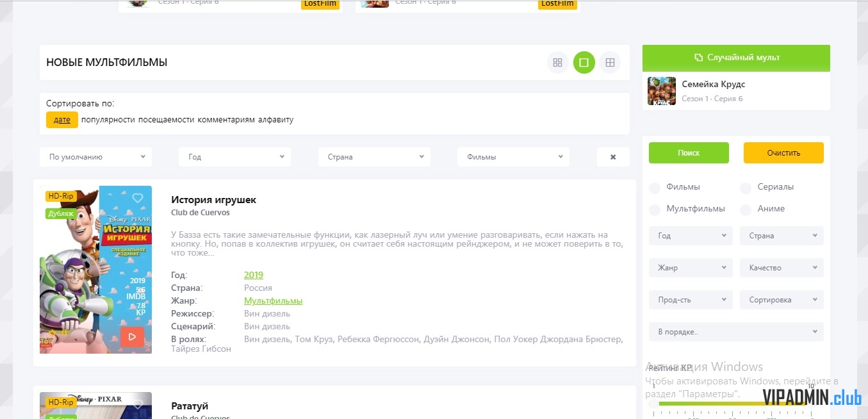Click the Рейтинг КР slider track

pyautogui.click(x=733, y=404)
